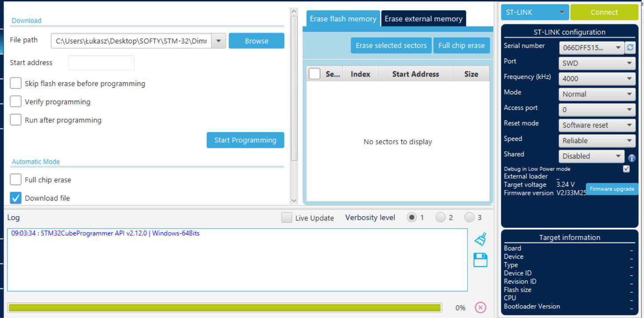Select verbosity level 3
The width and height of the screenshot is (644, 318).
pos(469,217)
